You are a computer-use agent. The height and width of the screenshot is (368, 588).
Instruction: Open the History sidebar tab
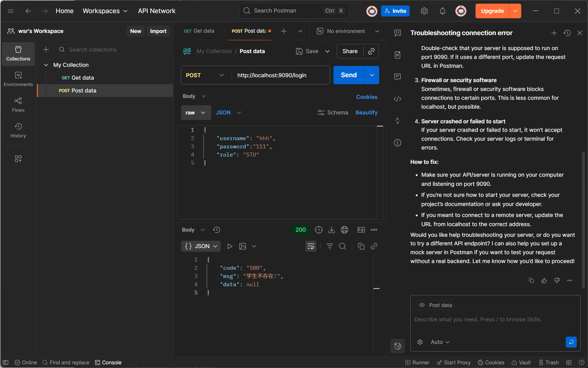18,131
